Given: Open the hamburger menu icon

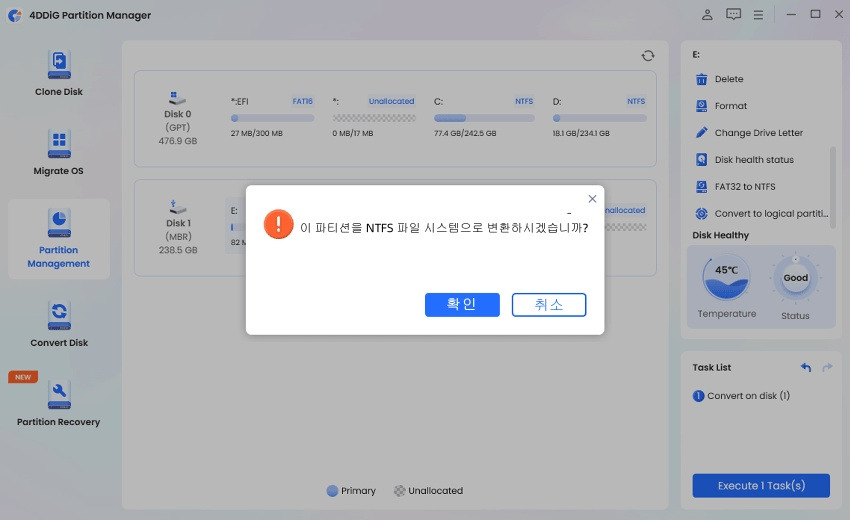Looking at the screenshot, I should pos(758,15).
